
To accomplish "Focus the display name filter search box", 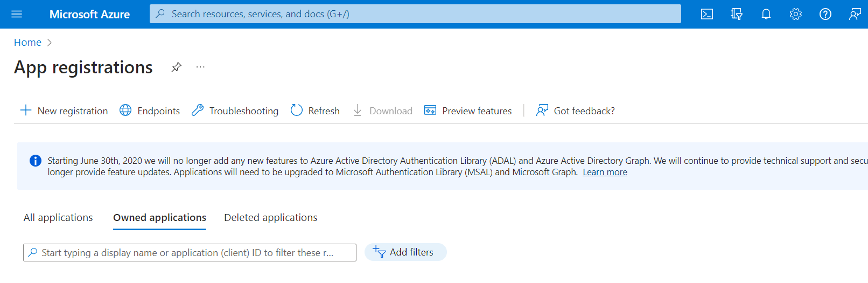I will coord(188,252).
